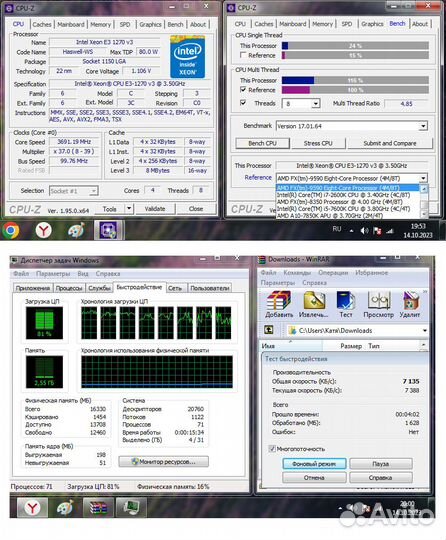Click the Отмена button in WinRAR benchmark

click(314, 478)
